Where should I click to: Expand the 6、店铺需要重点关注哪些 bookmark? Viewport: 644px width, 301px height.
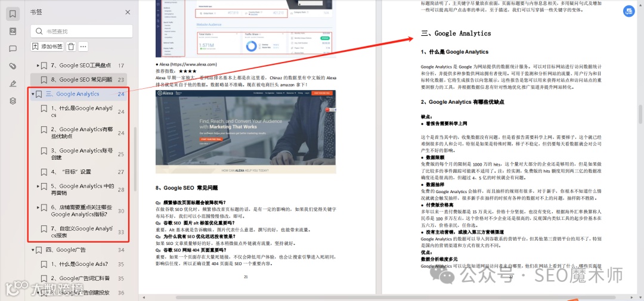(x=38, y=207)
